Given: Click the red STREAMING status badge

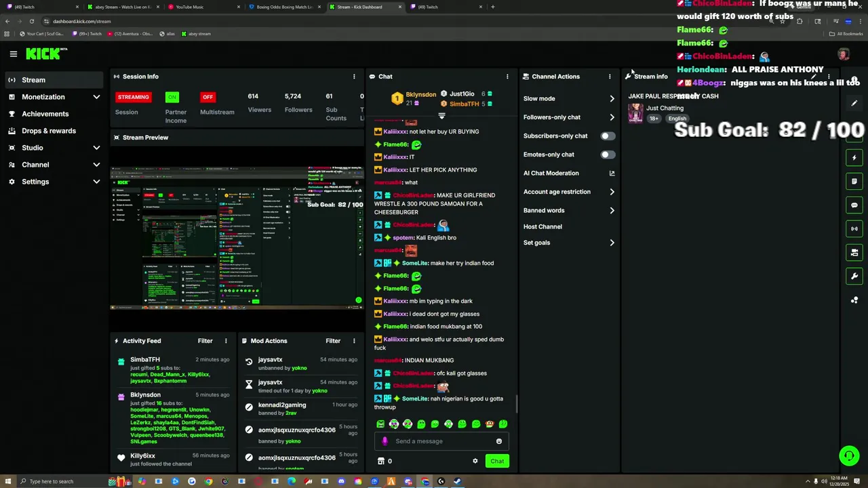Looking at the screenshot, I should pyautogui.click(x=133, y=97).
